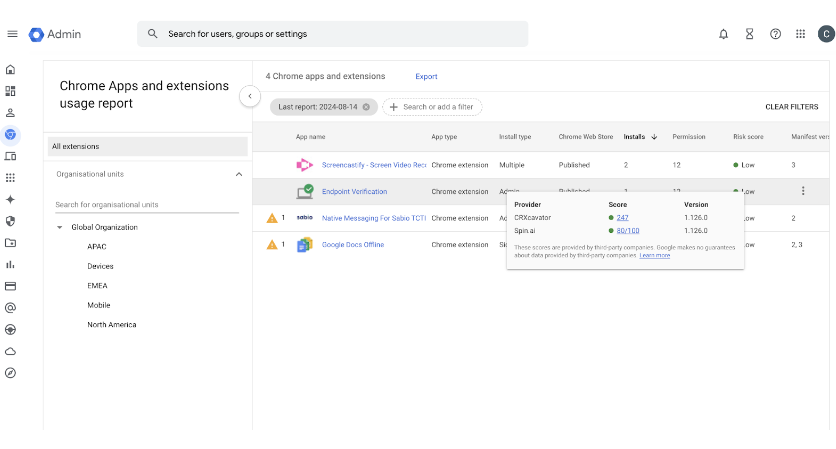The height and width of the screenshot is (449, 836).
Task: Open the compass icon in sidebar
Action: (10, 373)
